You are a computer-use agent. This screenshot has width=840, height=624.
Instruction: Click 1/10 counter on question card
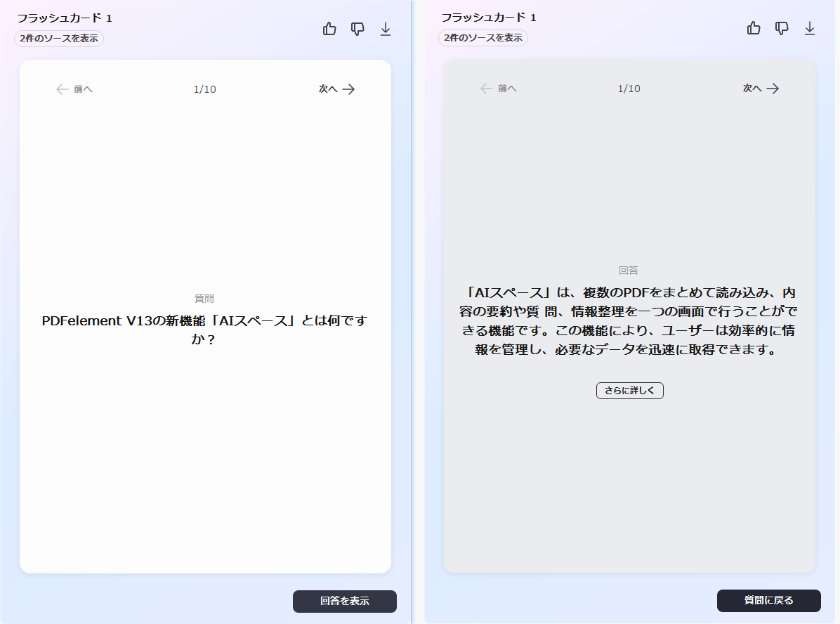[x=204, y=89]
